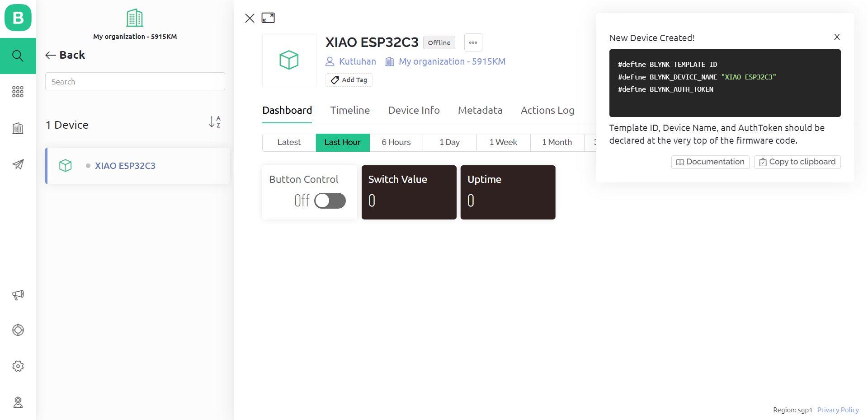
Task: Click Copy to clipboard button
Action: (797, 162)
